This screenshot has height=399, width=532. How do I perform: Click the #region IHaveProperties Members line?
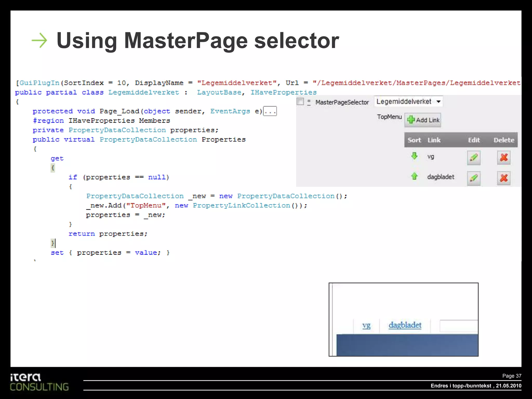101,121
